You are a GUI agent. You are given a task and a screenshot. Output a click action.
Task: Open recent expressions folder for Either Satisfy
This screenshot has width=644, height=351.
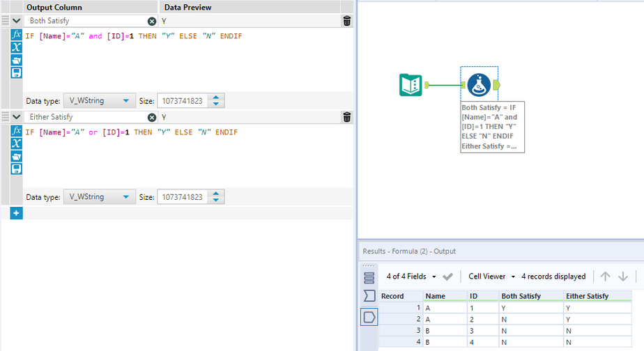click(x=17, y=157)
